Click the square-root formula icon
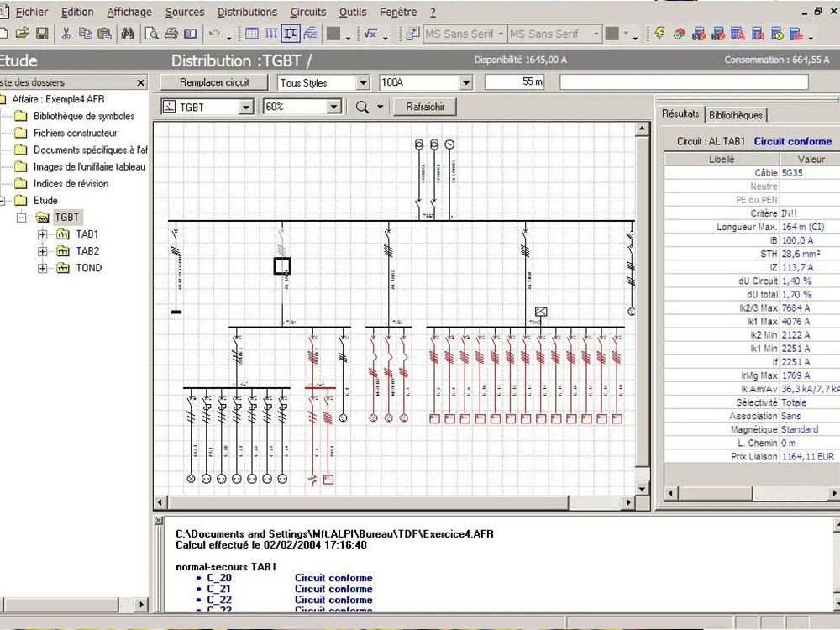The image size is (840, 630). [x=370, y=34]
